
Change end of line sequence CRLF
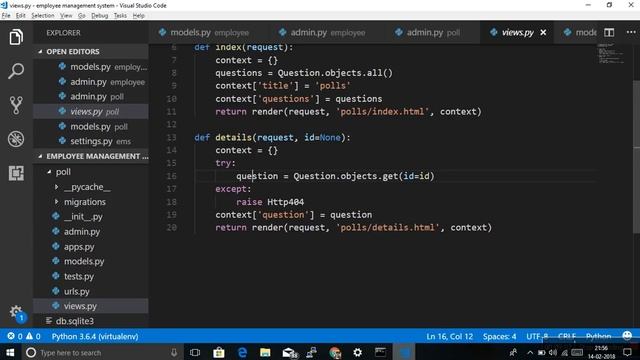(x=567, y=336)
